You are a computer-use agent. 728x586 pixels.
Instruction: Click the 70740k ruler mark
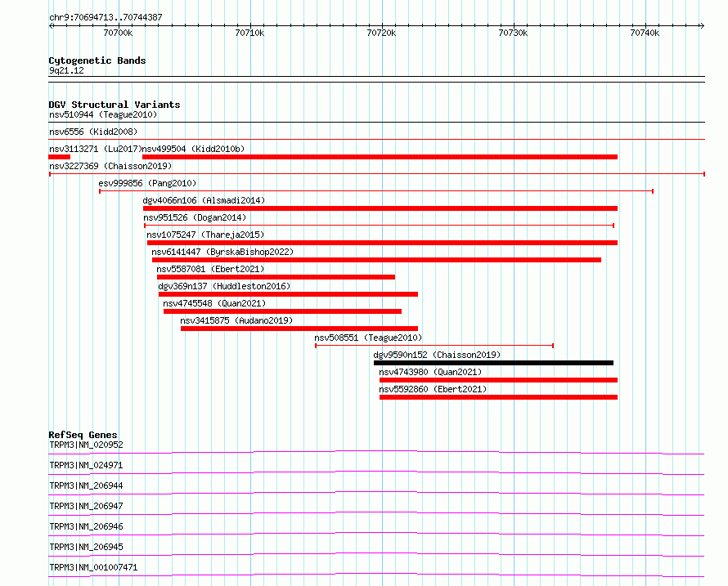(x=645, y=33)
